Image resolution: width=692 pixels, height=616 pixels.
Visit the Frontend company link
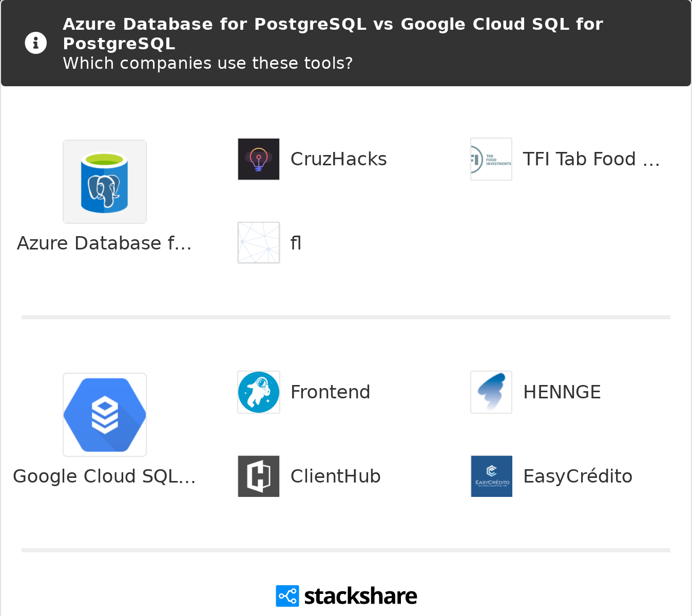point(330,392)
